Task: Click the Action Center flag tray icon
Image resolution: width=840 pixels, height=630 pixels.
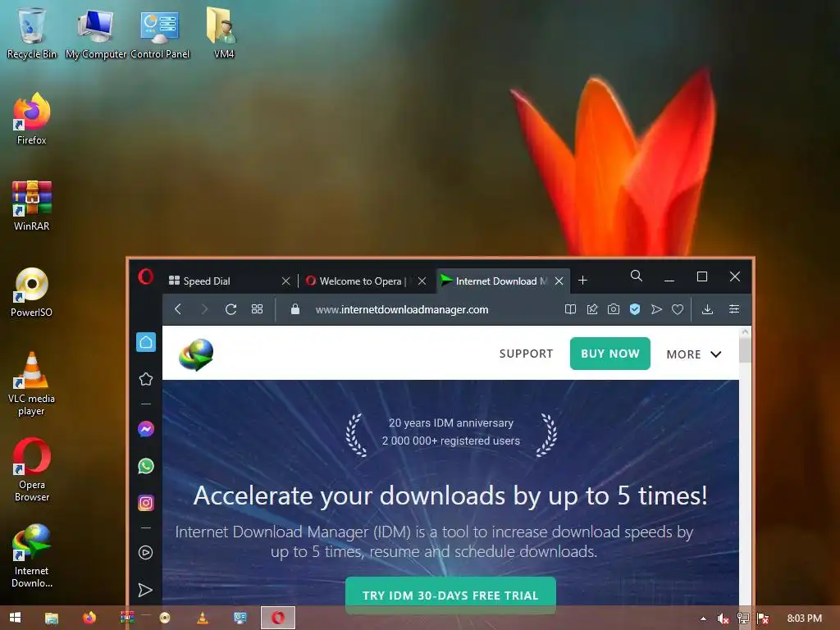Action: (764, 619)
